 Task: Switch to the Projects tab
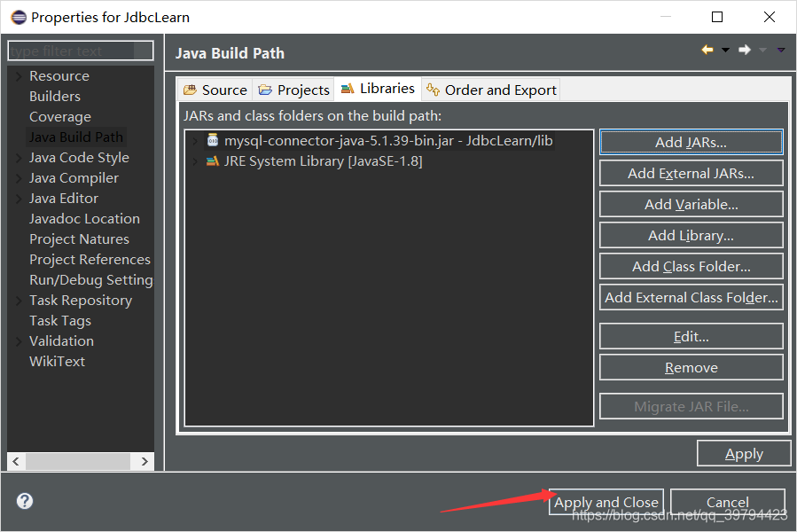pyautogui.click(x=293, y=90)
